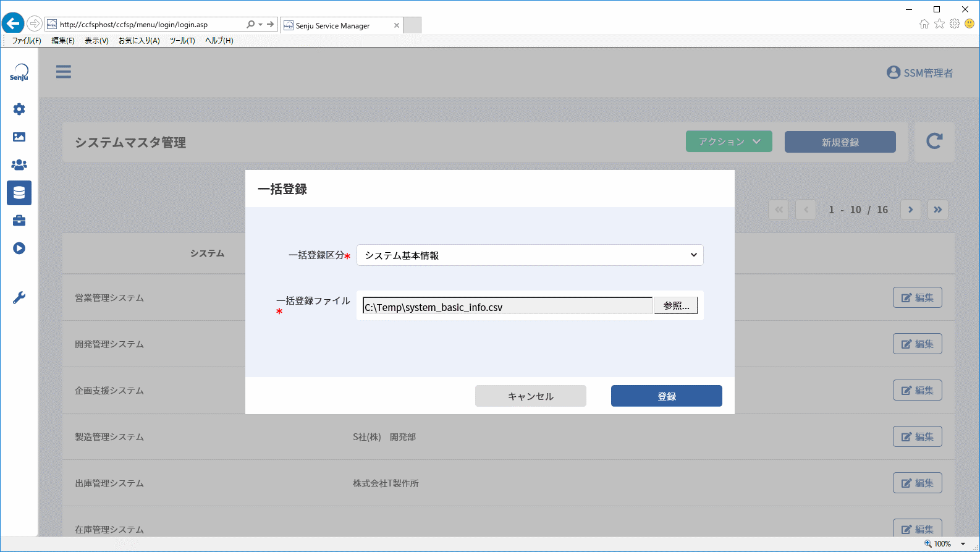Click the Senju logo icon
Image resolution: width=980 pixels, height=552 pixels.
tap(19, 72)
